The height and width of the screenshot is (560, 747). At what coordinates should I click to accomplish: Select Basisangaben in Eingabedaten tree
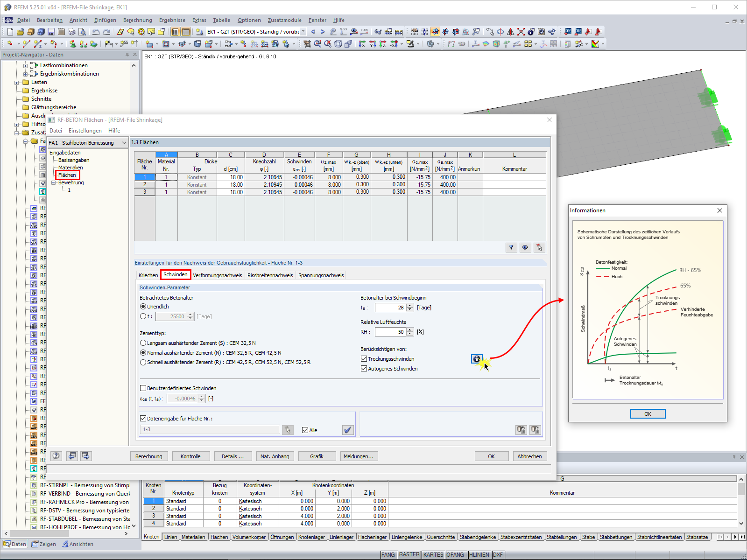74,160
